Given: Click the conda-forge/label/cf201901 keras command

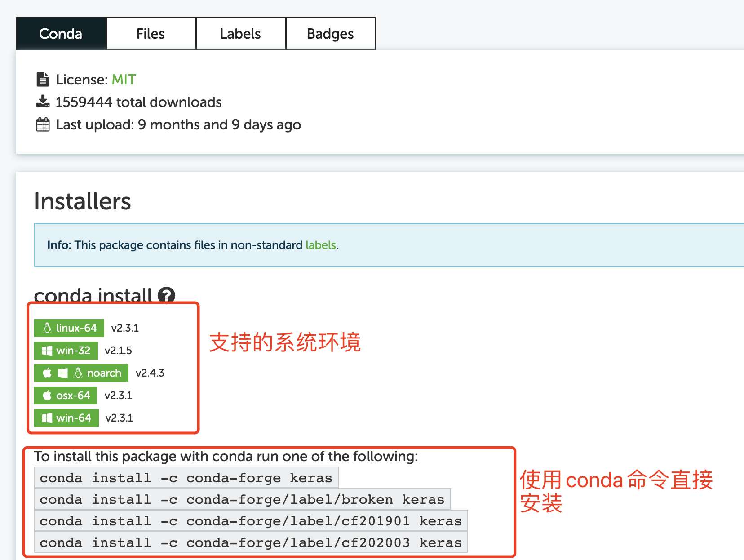Looking at the screenshot, I should (x=251, y=521).
